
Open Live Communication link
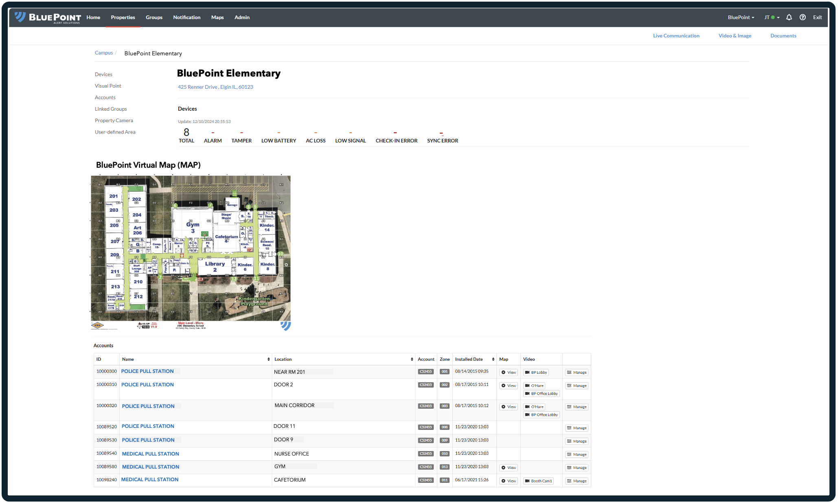(676, 36)
